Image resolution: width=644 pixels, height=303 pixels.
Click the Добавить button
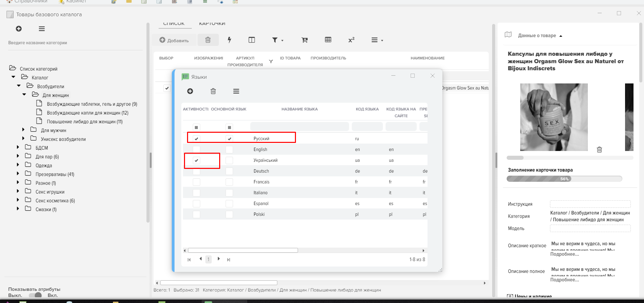point(174,40)
